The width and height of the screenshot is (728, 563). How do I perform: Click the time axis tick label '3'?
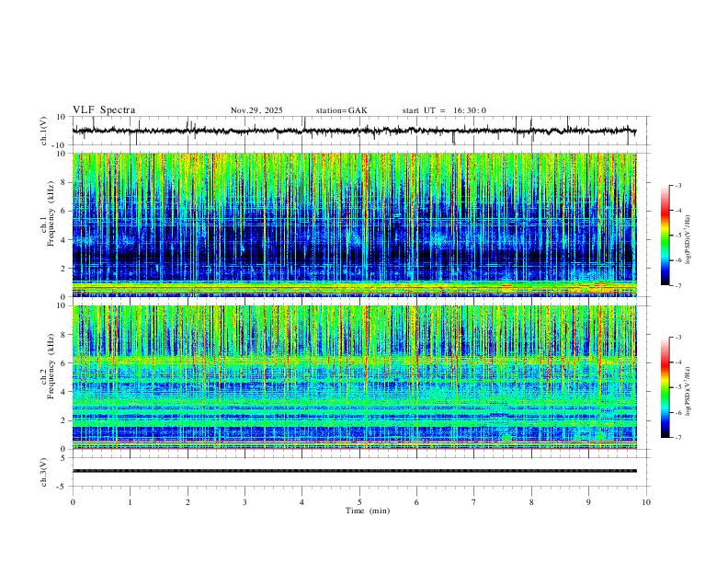tap(245, 502)
